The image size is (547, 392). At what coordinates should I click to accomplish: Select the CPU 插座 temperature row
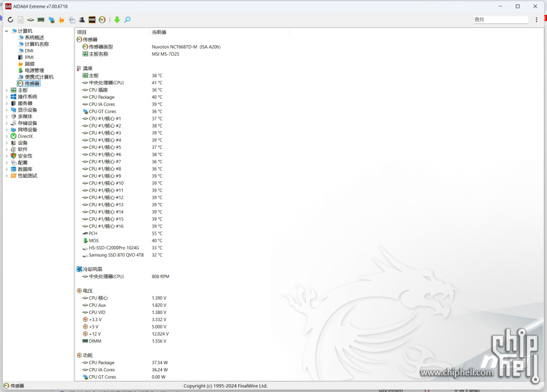tap(122, 90)
